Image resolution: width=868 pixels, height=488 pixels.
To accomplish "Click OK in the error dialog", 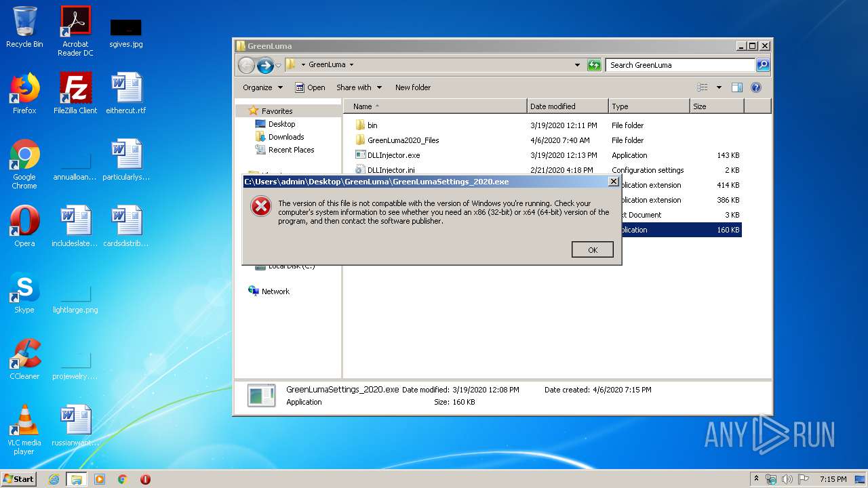I will point(593,250).
